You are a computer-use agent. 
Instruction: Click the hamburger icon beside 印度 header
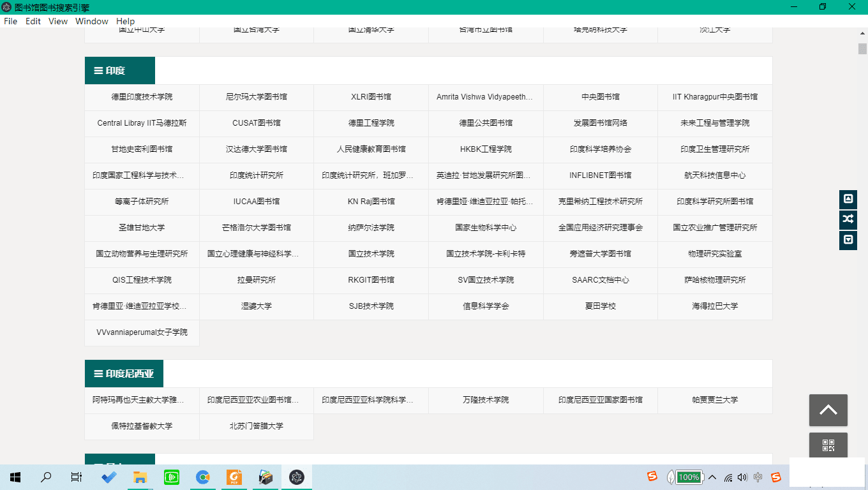tap(98, 71)
